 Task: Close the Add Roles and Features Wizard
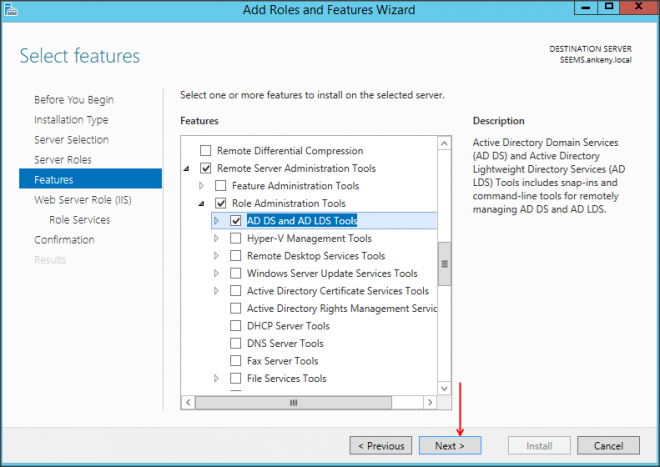click(x=635, y=11)
